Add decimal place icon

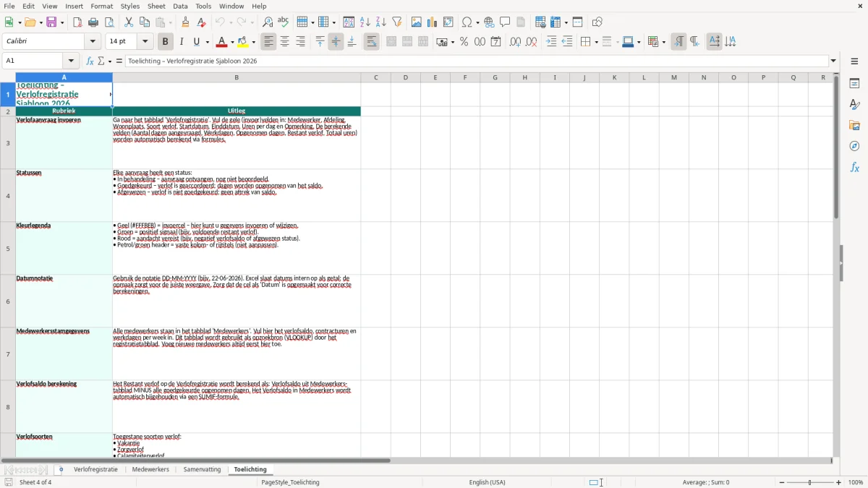tap(515, 42)
